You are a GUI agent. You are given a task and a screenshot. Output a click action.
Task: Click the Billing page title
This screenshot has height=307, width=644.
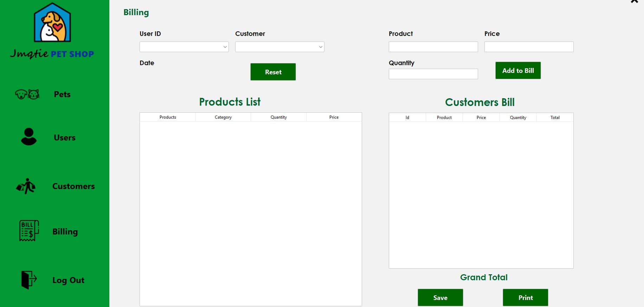(136, 13)
